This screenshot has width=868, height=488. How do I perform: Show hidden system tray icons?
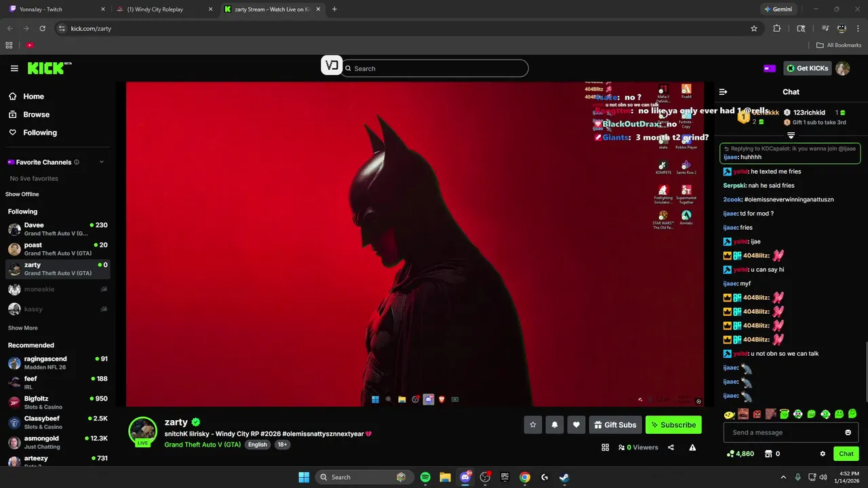pyautogui.click(x=783, y=477)
